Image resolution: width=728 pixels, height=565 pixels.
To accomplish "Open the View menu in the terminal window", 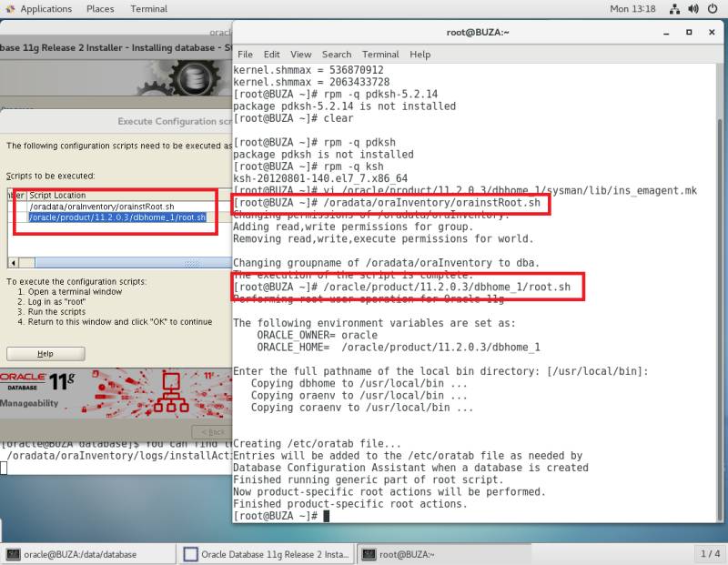I will click(x=300, y=55).
